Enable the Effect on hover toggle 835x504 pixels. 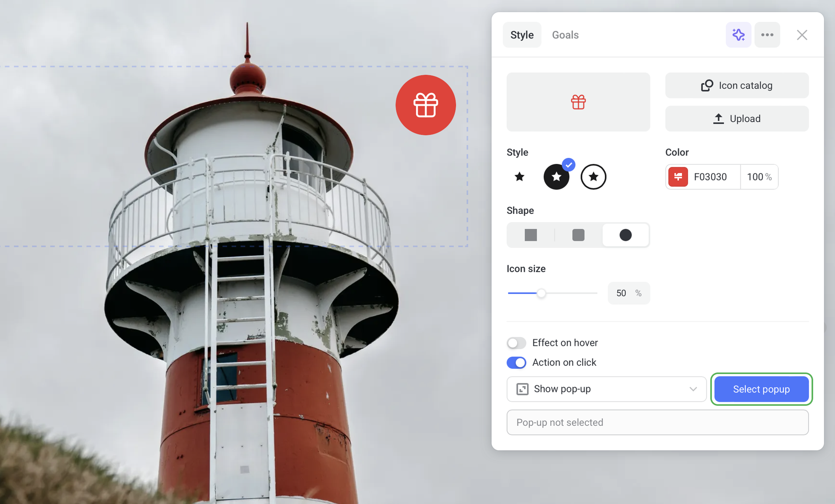[516, 343]
